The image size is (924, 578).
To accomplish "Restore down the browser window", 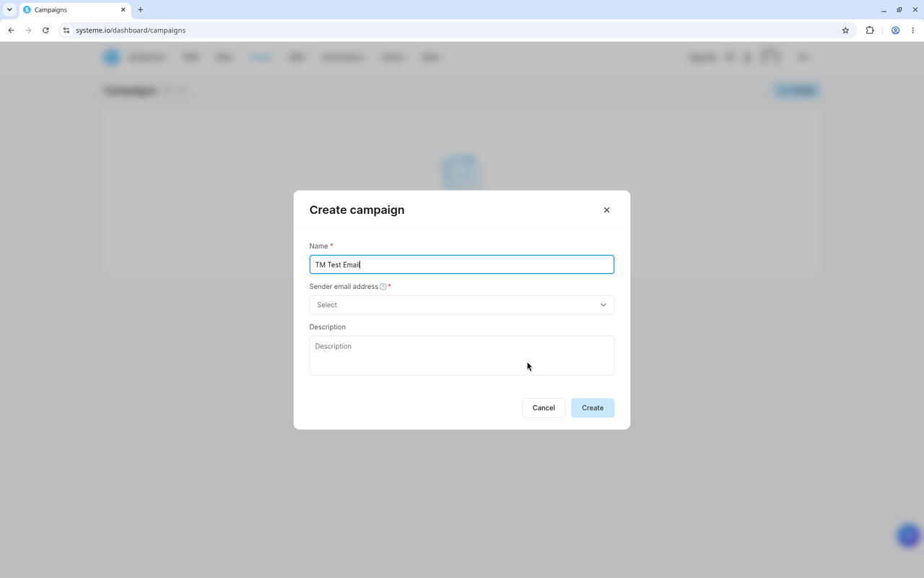I will [x=899, y=10].
